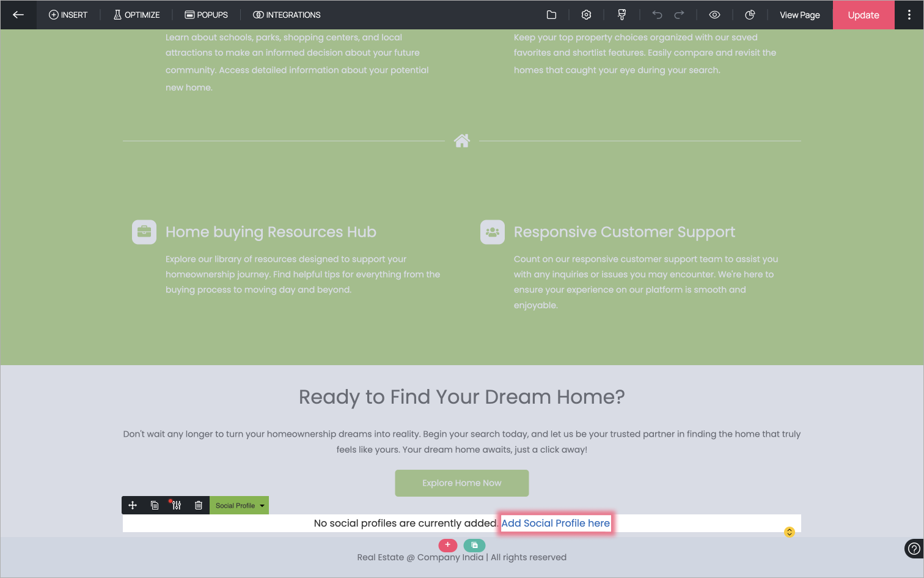The height and width of the screenshot is (578, 924).
Task: Click the teal copy section button
Action: click(474, 545)
